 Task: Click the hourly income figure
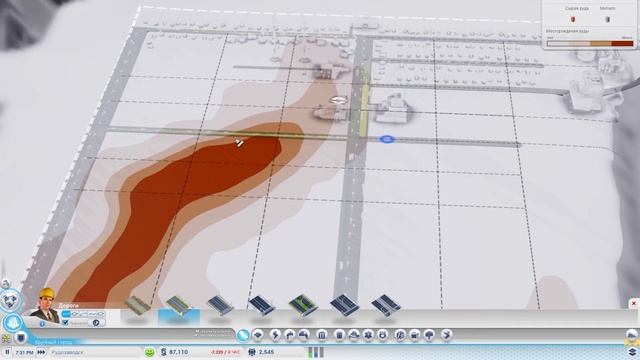225,352
